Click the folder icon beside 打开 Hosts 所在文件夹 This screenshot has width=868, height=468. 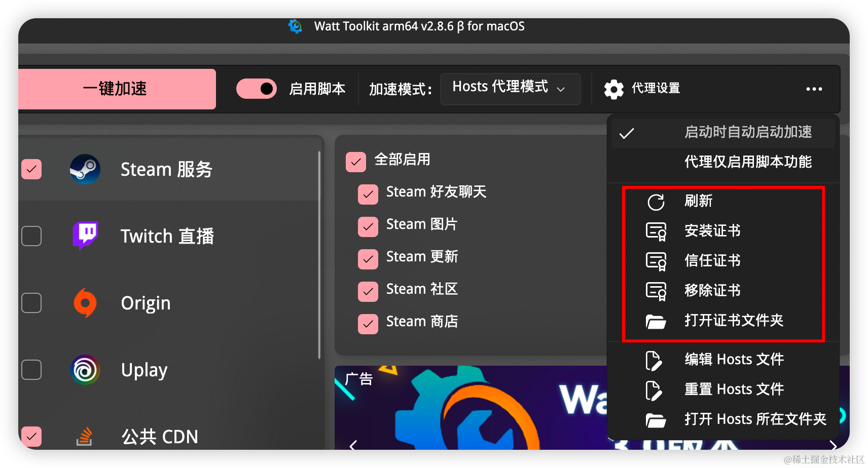click(x=656, y=420)
